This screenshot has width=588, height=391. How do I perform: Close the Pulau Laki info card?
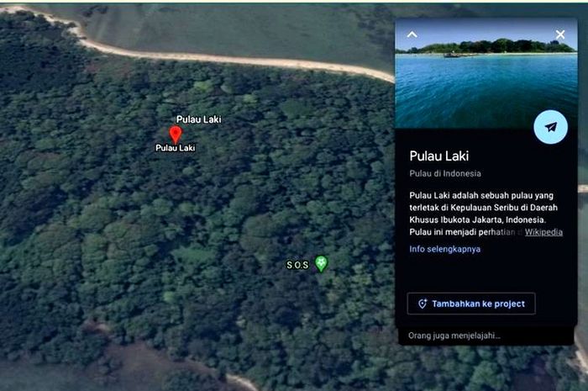point(560,34)
